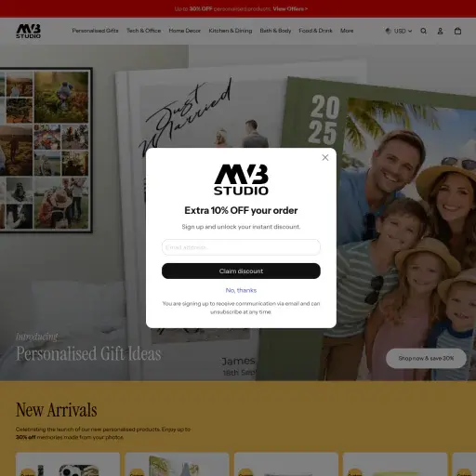Go to the Bath & Body category
Screen dimensions: 476x476
[275, 31]
